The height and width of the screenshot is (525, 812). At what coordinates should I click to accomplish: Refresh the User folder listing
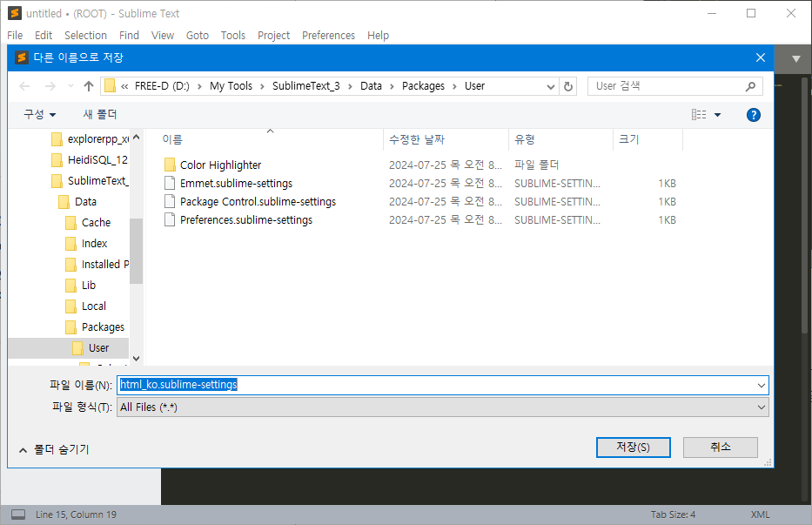tap(568, 86)
